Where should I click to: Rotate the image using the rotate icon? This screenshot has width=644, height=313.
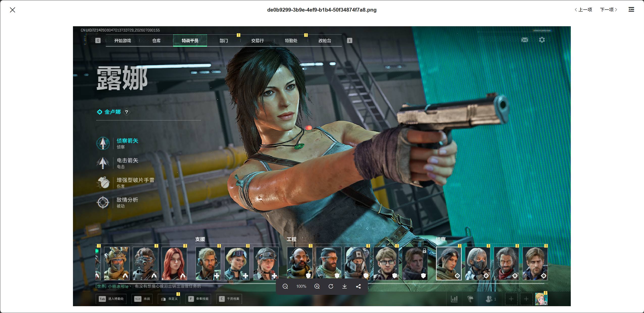coord(331,286)
